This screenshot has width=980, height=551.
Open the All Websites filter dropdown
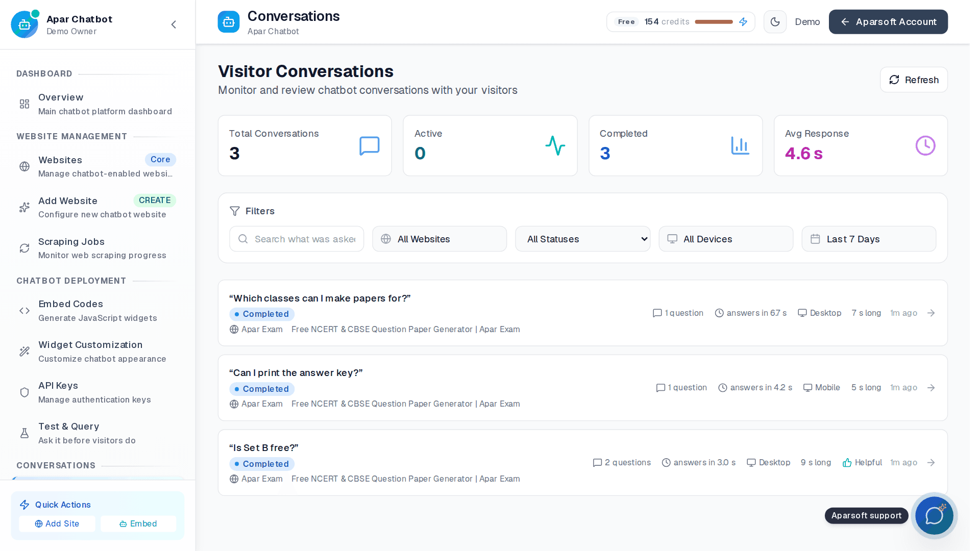coord(439,239)
